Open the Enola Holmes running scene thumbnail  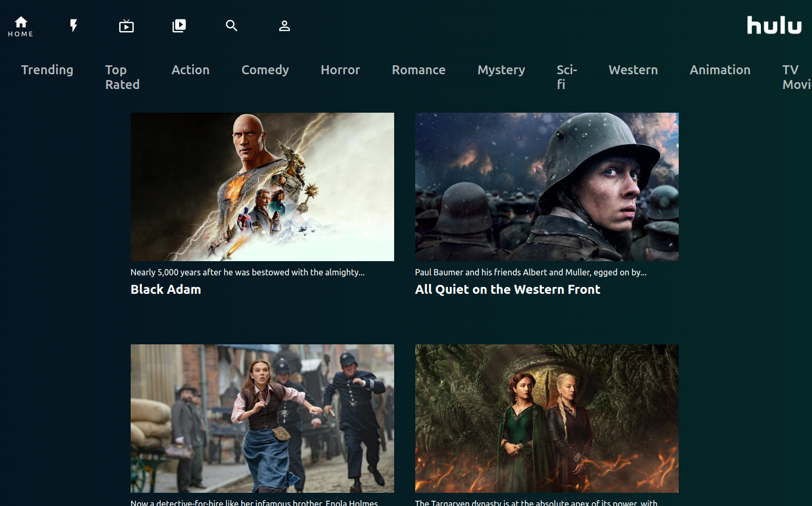tap(262, 419)
